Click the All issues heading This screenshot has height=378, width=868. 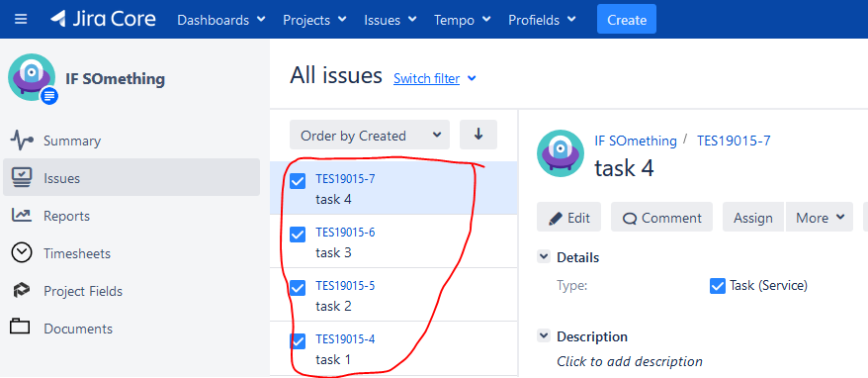click(x=336, y=75)
